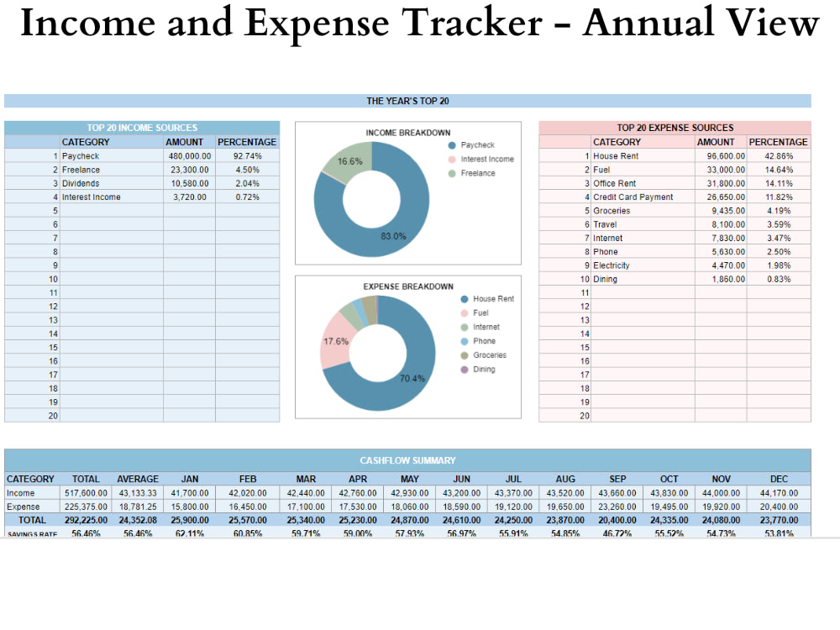840x630 pixels.
Task: Click the Dining expense table cell
Action: 643,279
